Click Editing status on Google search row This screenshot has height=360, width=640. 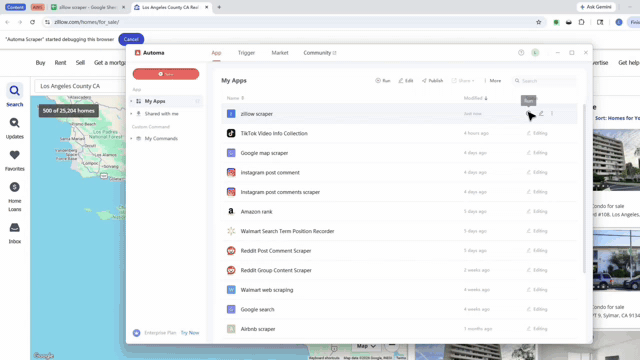click(537, 309)
